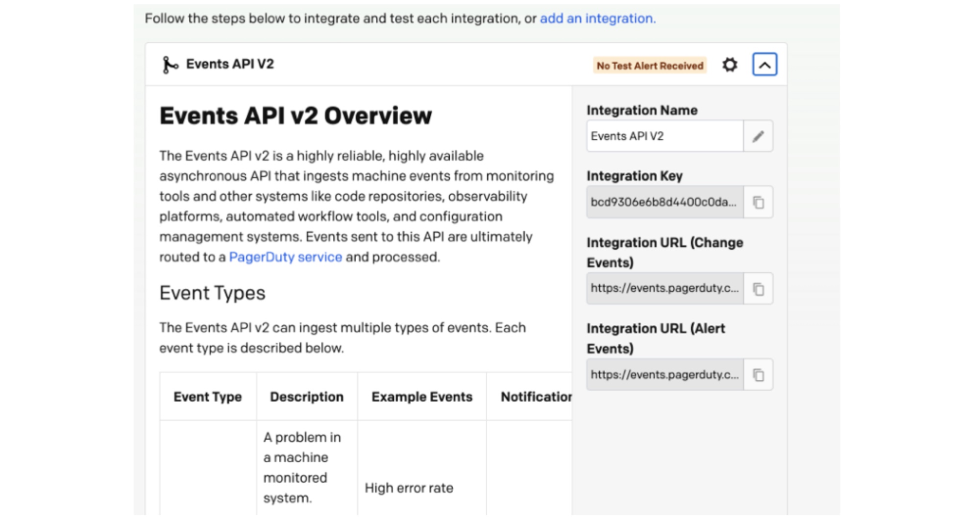The image size is (980, 522).
Task: Follow the add an integration link
Action: [x=597, y=19]
